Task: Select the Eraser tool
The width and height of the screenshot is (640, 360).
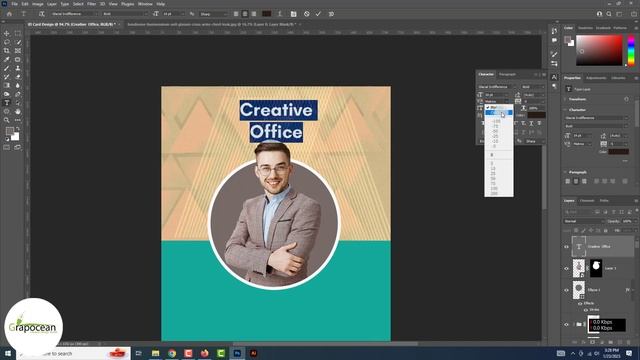Action: click(x=18, y=77)
